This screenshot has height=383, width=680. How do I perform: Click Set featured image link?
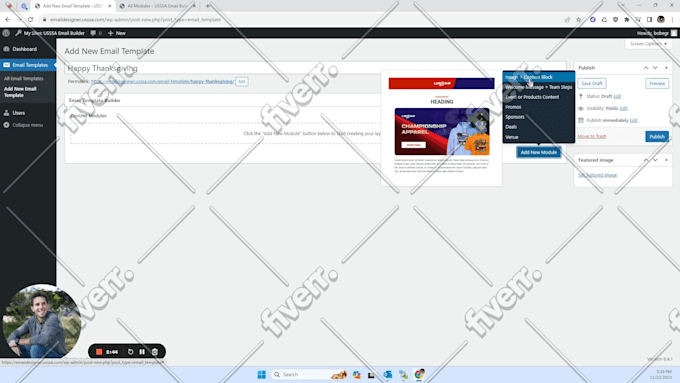click(x=597, y=175)
